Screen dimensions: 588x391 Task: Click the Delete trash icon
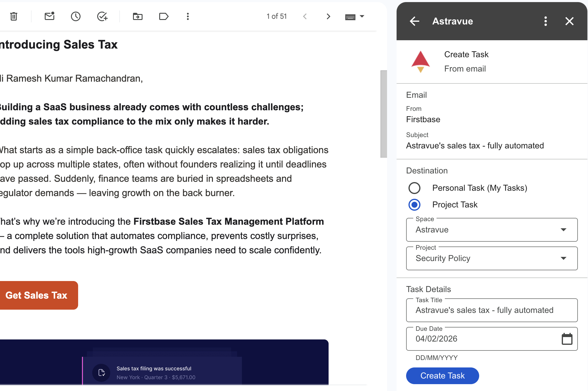[x=14, y=16]
